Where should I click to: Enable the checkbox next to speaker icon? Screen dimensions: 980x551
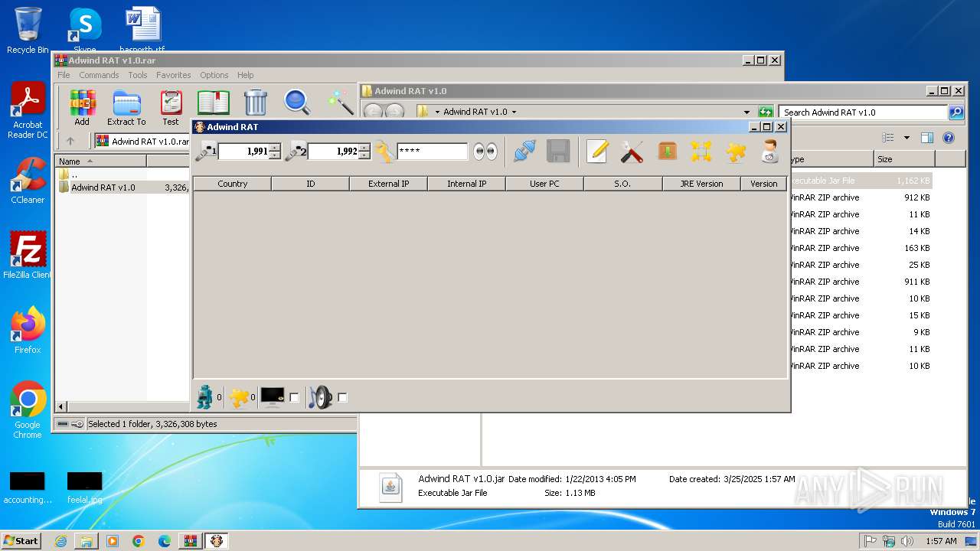point(342,397)
